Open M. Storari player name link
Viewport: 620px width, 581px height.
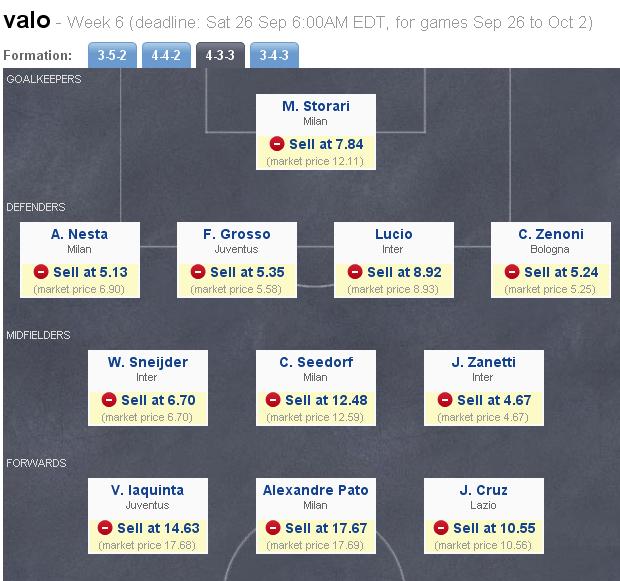pos(315,107)
